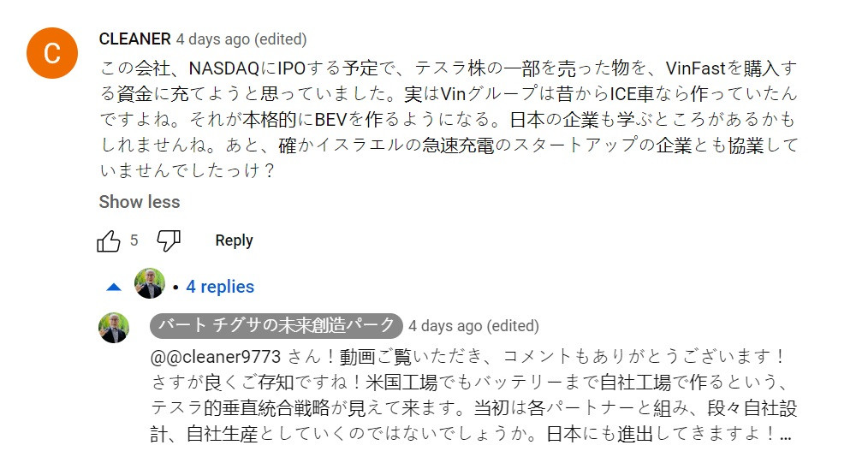This screenshot has height=451, width=868.
Task: Click the thumbs-down dislike icon
Action: pyautogui.click(x=169, y=241)
